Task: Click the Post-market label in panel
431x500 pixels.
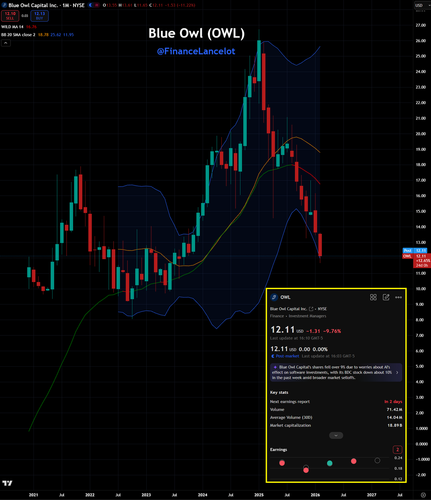Action: (x=287, y=356)
